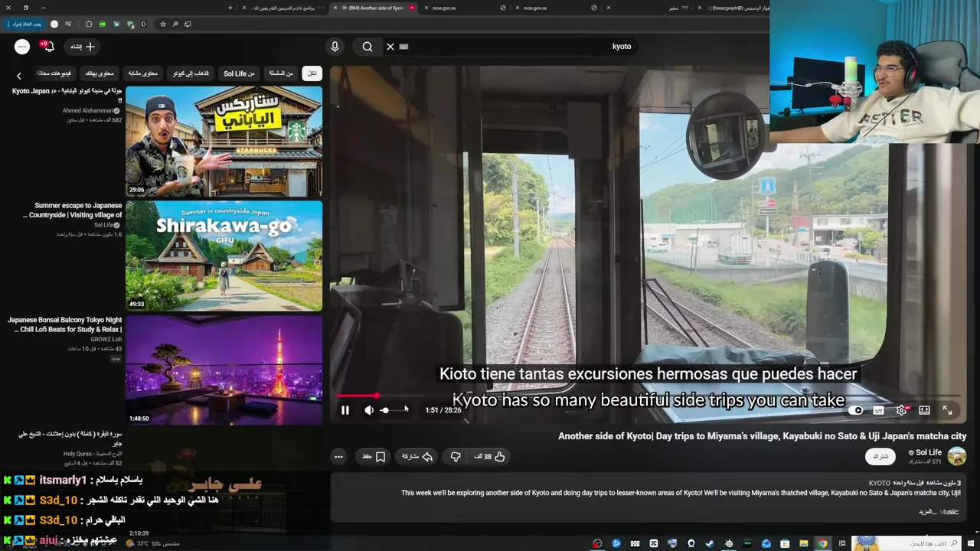Image resolution: width=980 pixels, height=551 pixels.
Task: Expand the video description with the more link
Action: coord(927,512)
